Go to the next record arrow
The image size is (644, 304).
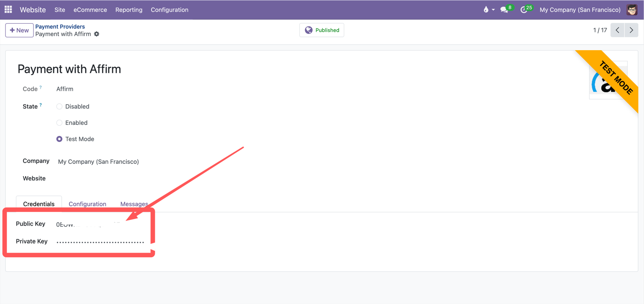click(631, 30)
